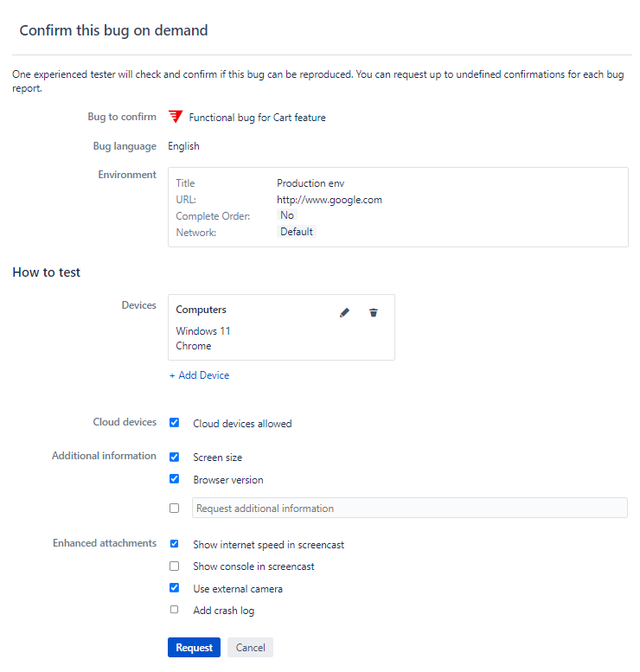This screenshot has height=672, width=640.
Task: Click the How to test heading
Action: 47,272
